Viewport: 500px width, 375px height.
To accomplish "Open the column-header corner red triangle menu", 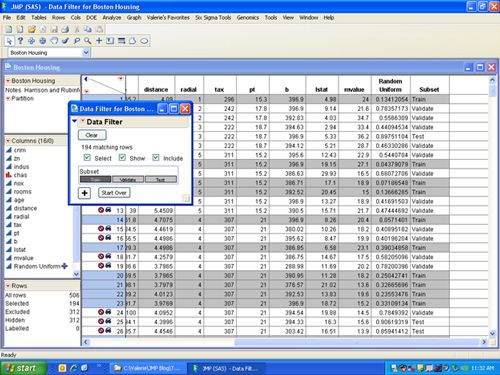I will (120, 79).
